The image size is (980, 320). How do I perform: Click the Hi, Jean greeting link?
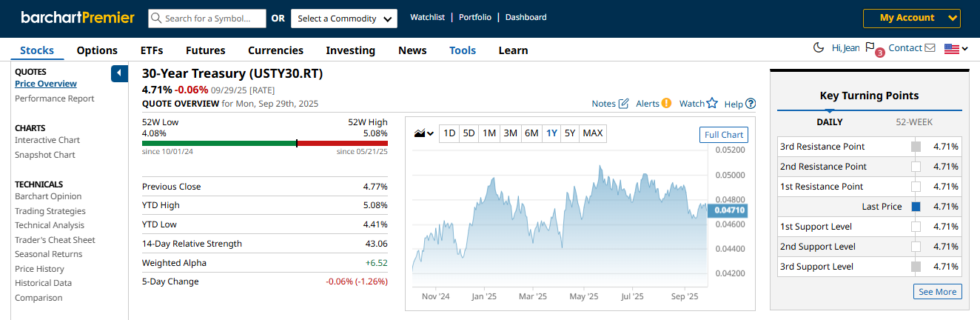pyautogui.click(x=846, y=48)
